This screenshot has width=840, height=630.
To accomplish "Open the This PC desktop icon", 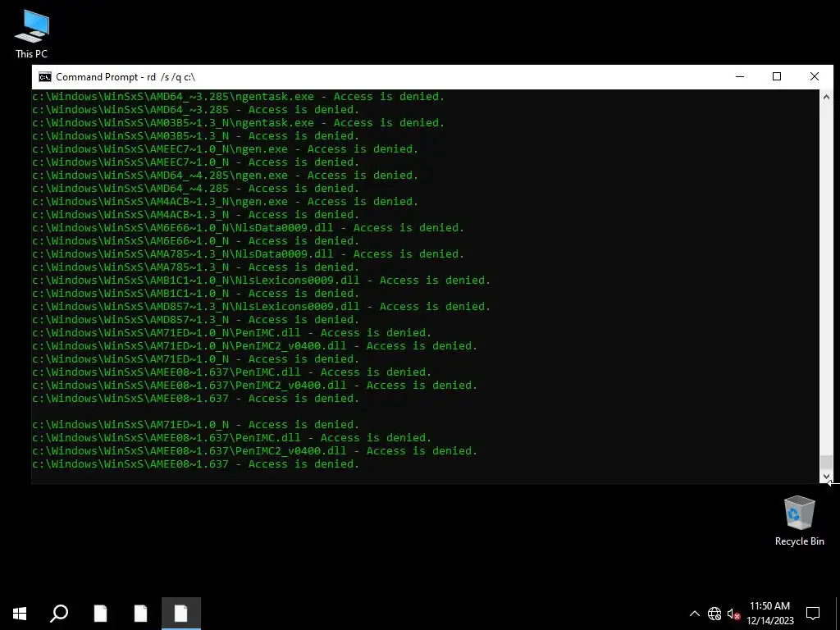I will (x=32, y=34).
